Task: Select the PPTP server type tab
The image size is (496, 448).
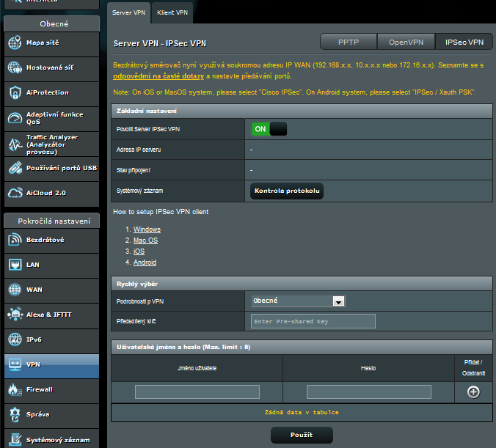Action: tap(349, 43)
